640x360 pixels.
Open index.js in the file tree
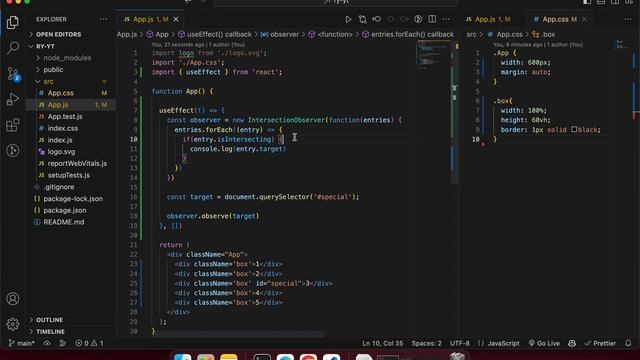60,140
